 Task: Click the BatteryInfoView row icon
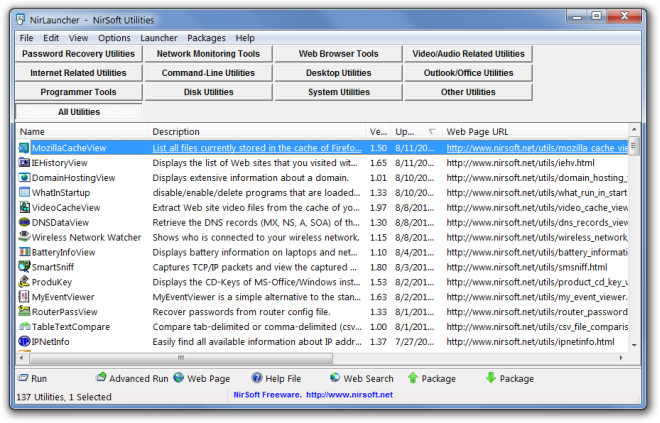coord(24,252)
